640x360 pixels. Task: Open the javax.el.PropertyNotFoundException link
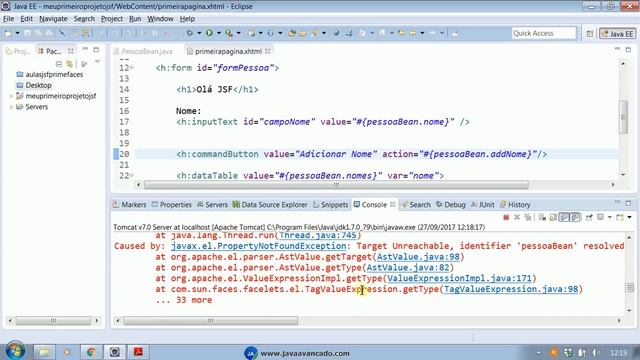pyautogui.click(x=258, y=246)
